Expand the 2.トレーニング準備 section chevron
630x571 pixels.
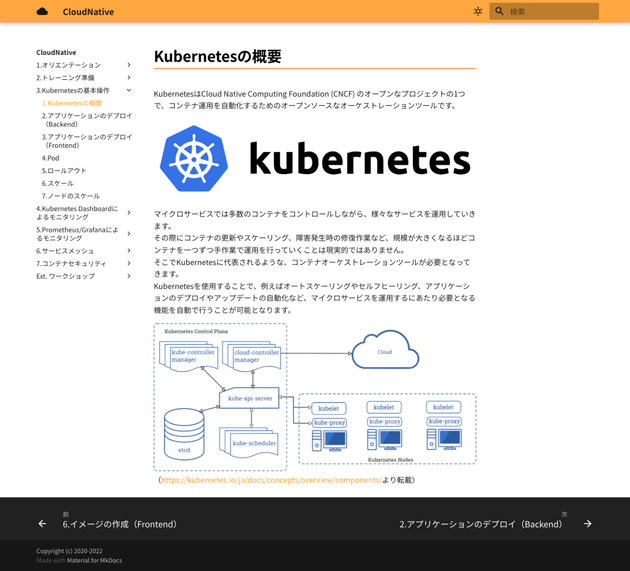coord(129,77)
